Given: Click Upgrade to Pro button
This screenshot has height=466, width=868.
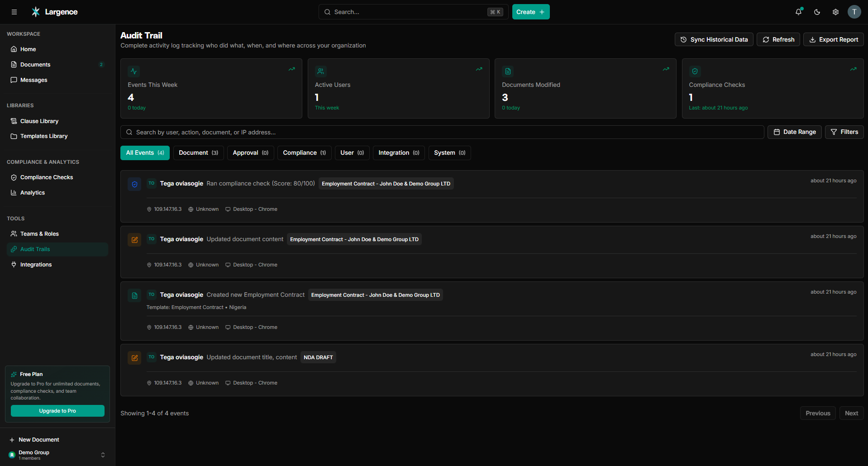Looking at the screenshot, I should click(57, 411).
